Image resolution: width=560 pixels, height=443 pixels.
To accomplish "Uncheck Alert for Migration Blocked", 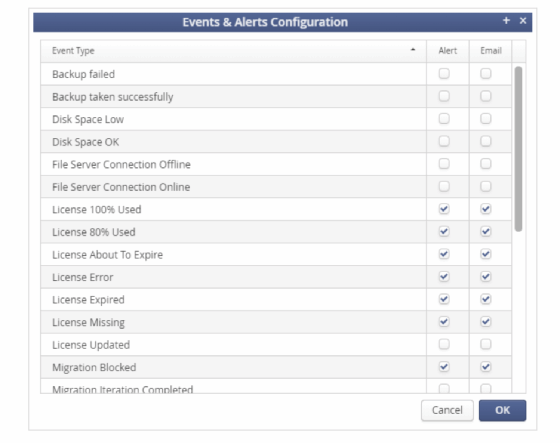I will click(444, 367).
